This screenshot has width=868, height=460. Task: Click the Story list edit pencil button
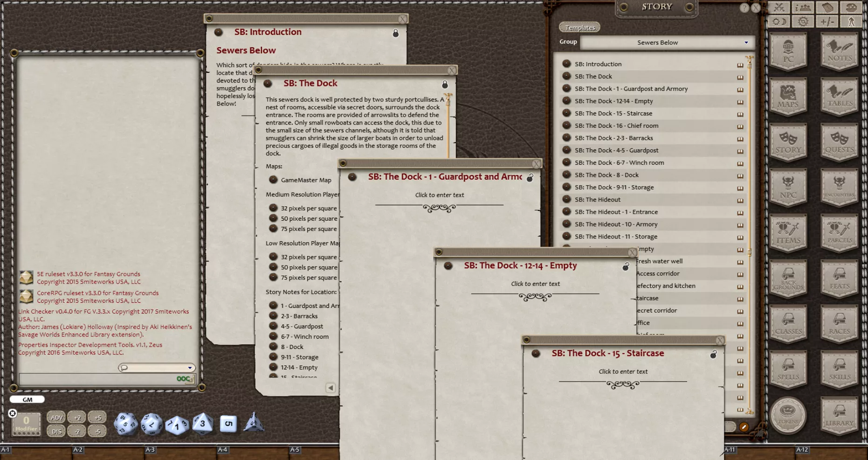point(744,426)
